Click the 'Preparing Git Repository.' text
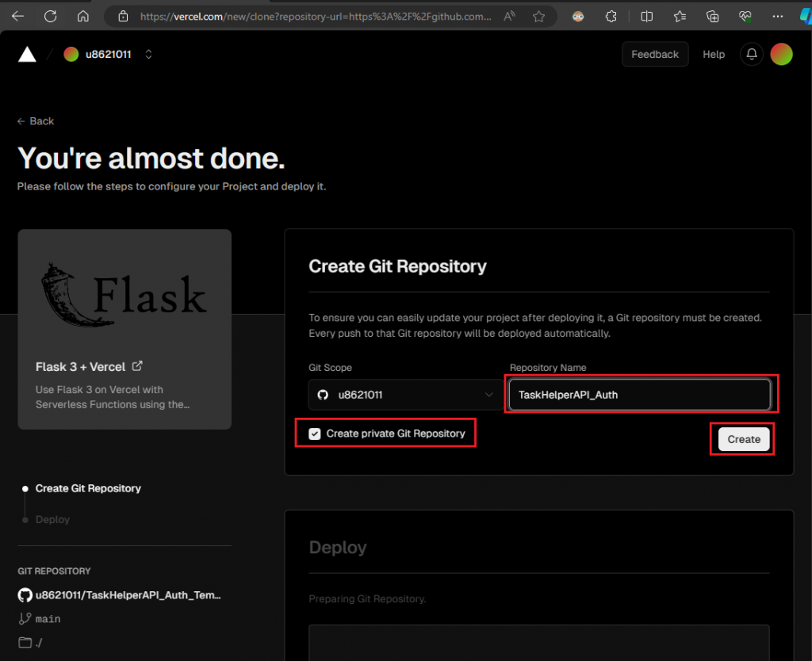This screenshot has height=661, width=812. pyautogui.click(x=367, y=599)
